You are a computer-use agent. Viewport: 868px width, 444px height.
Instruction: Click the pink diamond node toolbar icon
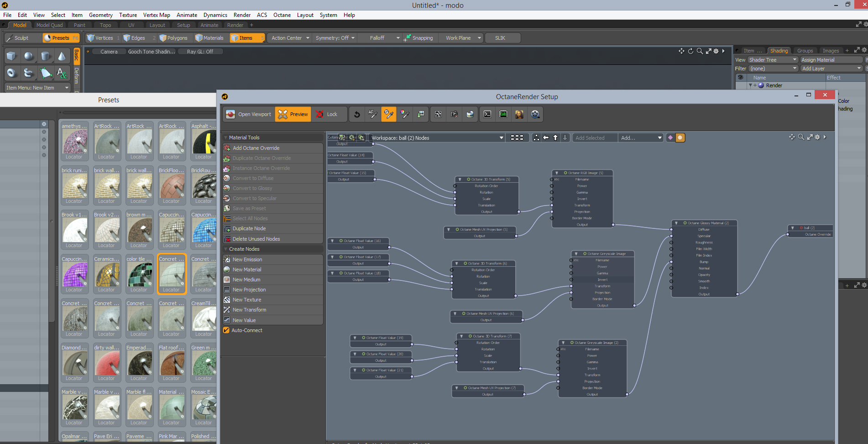coord(670,137)
